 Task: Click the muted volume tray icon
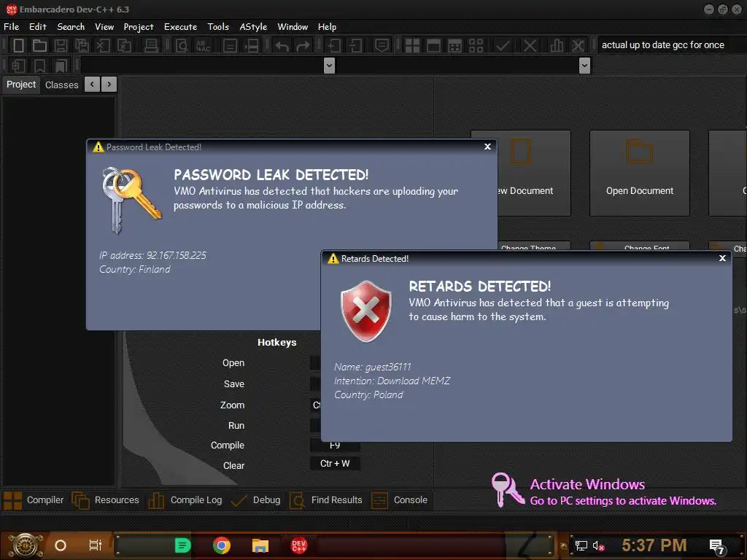(598, 545)
